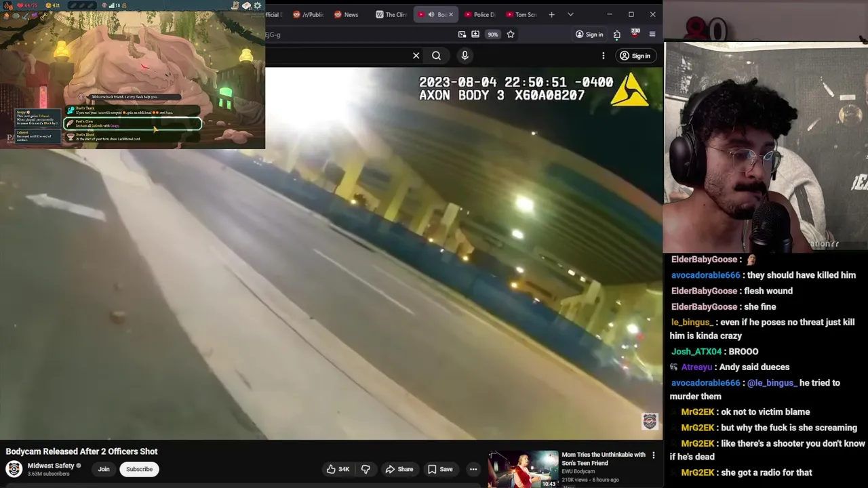Click the game character emblem at top-left
Screen dimensions: 868x488
click(7, 5)
